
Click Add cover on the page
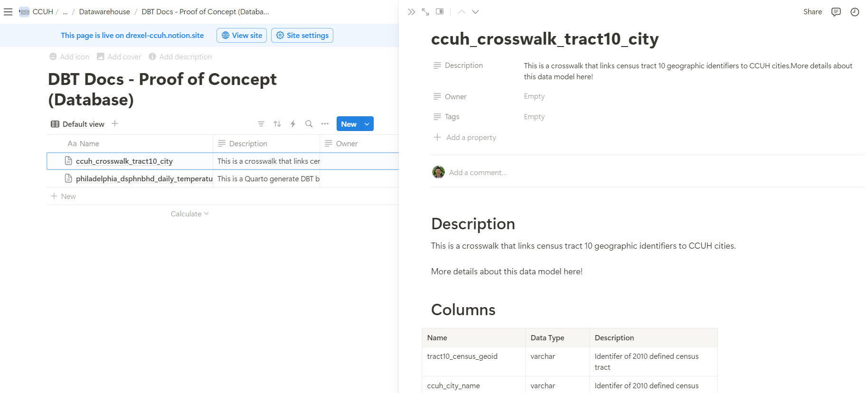pos(119,56)
